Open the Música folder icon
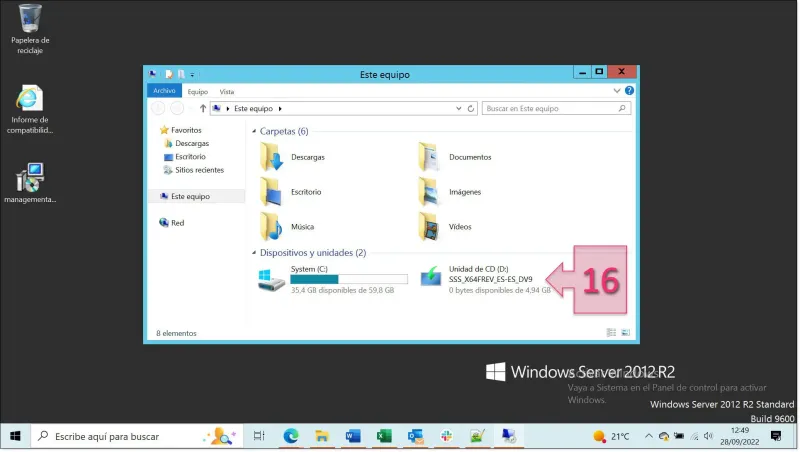Image resolution: width=800 pixels, height=452 pixels. pyautogui.click(x=271, y=226)
